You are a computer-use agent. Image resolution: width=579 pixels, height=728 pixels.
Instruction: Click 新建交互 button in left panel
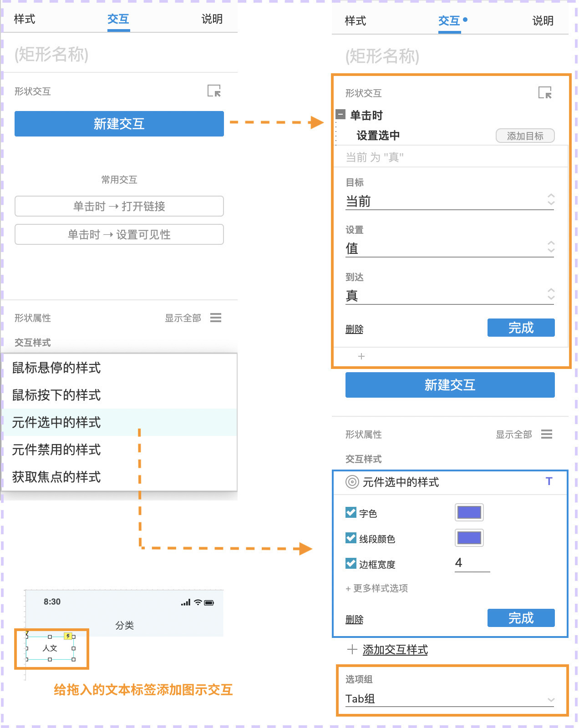[x=119, y=124]
